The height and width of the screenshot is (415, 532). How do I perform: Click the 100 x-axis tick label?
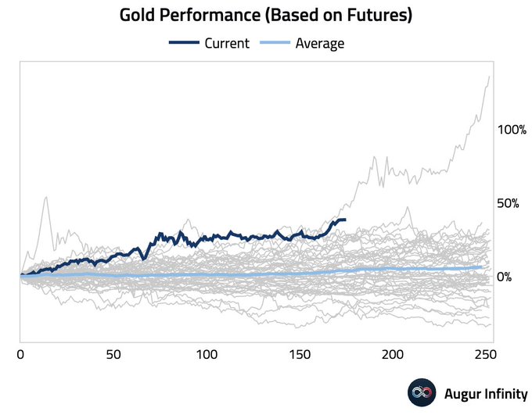click(x=207, y=355)
